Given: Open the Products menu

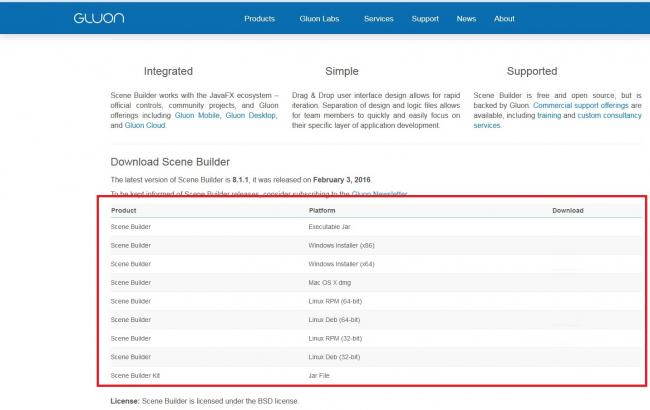Looking at the screenshot, I should 260,19.
